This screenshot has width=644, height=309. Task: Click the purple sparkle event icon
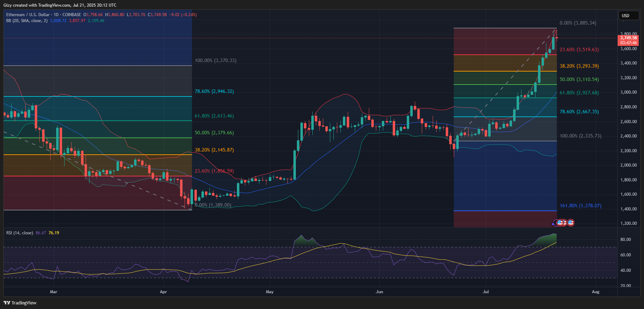(x=554, y=223)
